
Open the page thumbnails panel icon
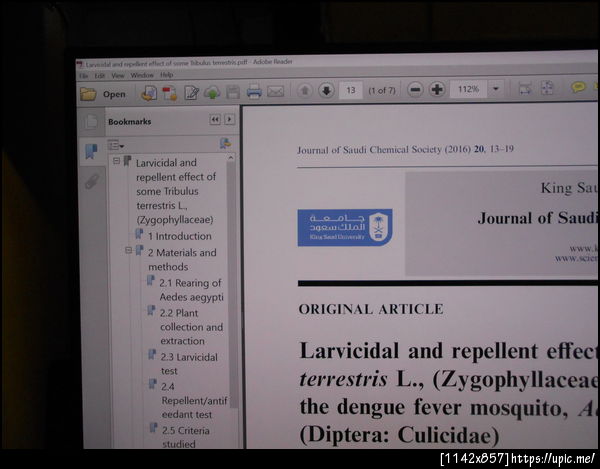(x=91, y=122)
